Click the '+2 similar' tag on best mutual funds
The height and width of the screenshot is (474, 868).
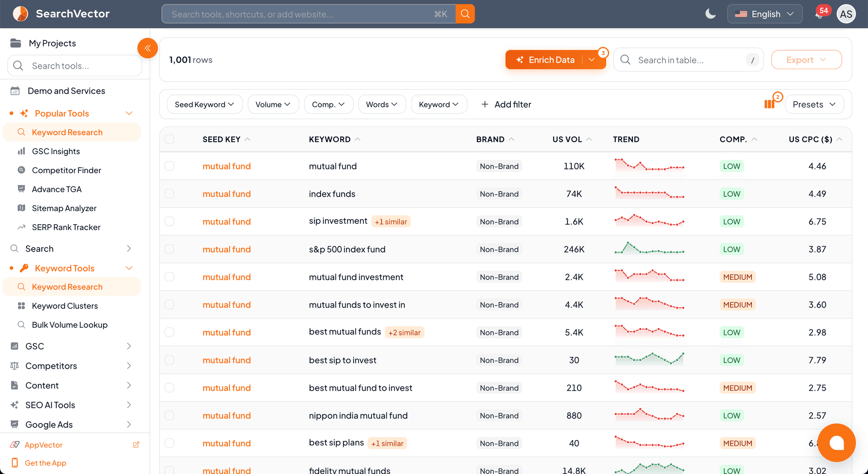[x=405, y=333]
